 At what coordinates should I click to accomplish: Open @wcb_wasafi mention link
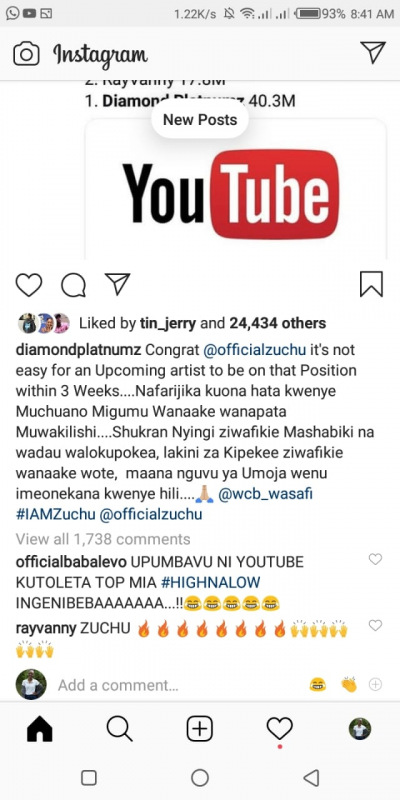click(x=265, y=495)
